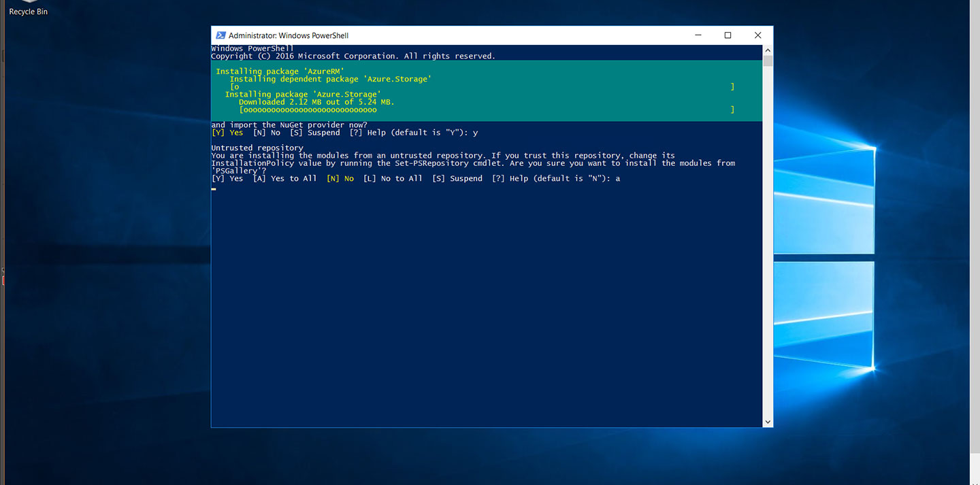
Task: Click the console scrollbar thumb
Action: click(768, 61)
